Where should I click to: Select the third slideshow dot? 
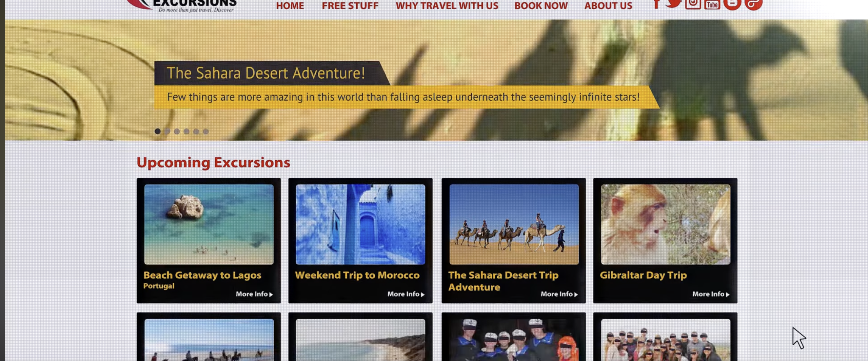click(x=177, y=131)
